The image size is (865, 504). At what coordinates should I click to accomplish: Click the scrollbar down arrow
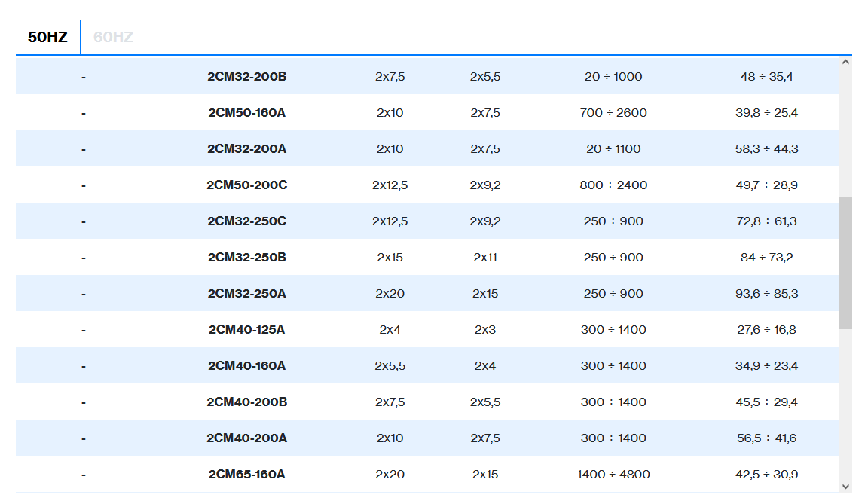845,486
